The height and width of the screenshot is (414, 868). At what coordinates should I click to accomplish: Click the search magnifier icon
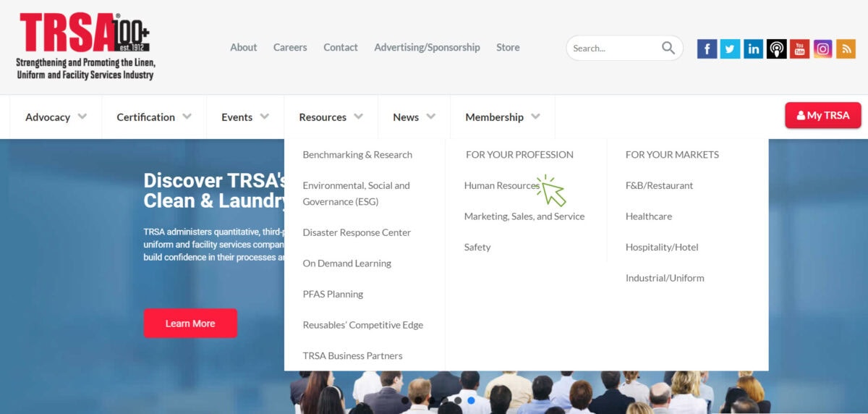click(x=668, y=48)
